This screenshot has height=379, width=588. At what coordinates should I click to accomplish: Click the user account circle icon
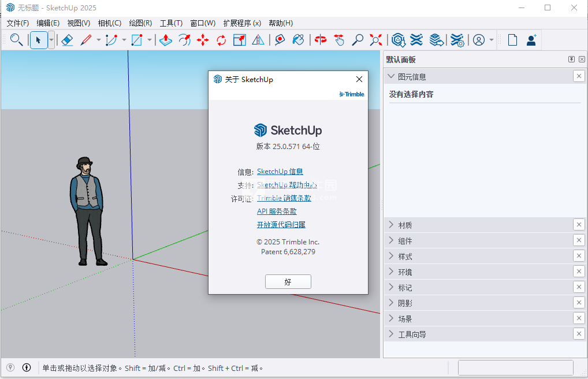point(479,40)
